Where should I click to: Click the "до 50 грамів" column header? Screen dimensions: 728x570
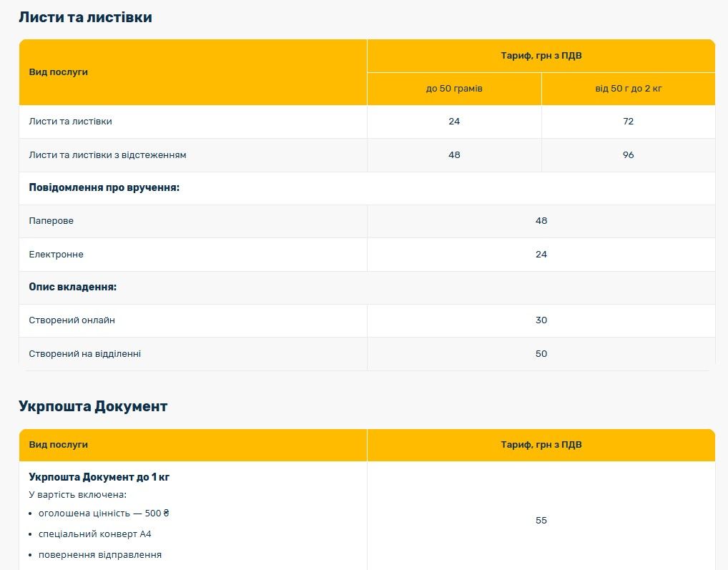pos(454,89)
